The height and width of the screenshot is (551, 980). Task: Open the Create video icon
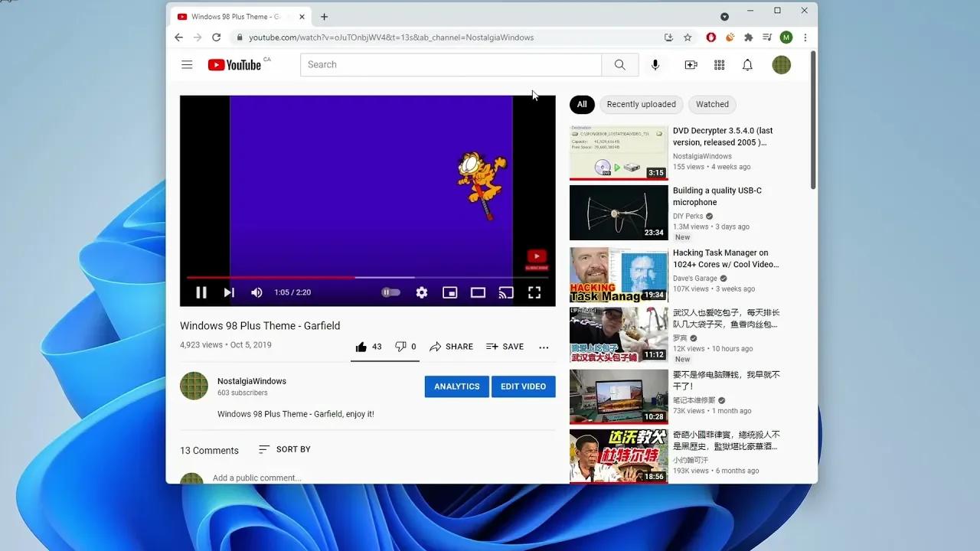690,64
